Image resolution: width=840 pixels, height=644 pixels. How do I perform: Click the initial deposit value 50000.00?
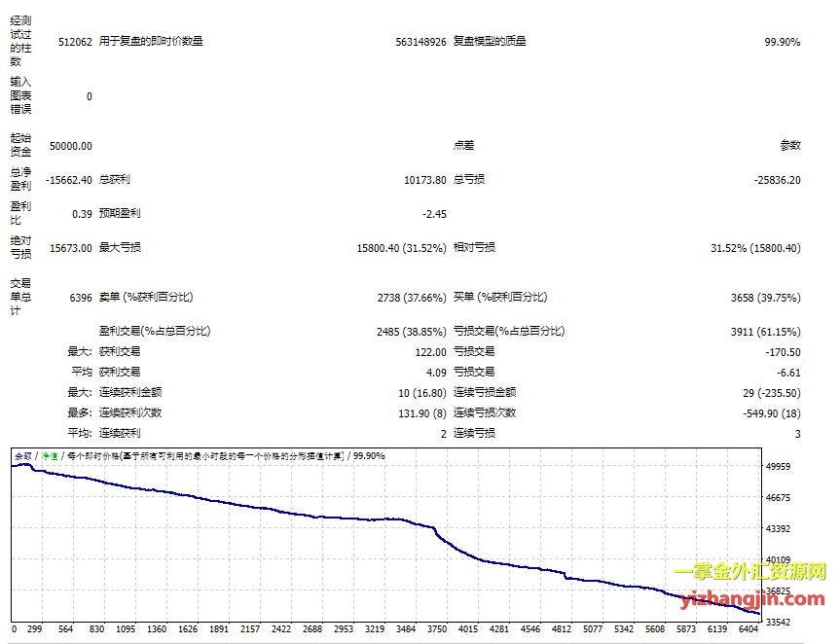tap(71, 146)
